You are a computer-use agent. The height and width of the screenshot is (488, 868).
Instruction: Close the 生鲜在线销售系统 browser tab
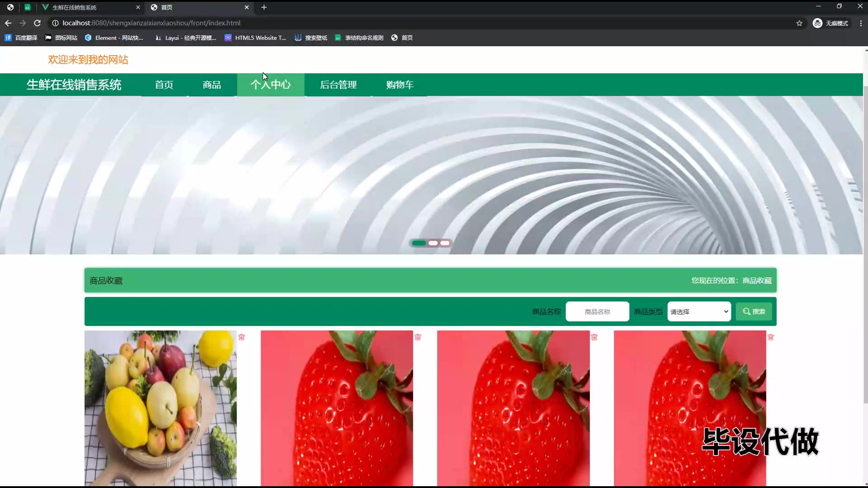tap(138, 7)
